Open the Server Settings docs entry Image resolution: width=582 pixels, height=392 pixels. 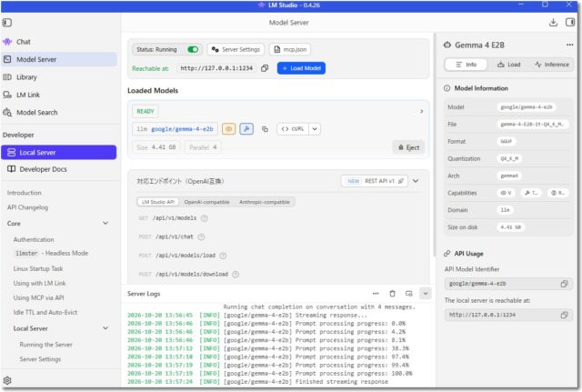point(40,359)
